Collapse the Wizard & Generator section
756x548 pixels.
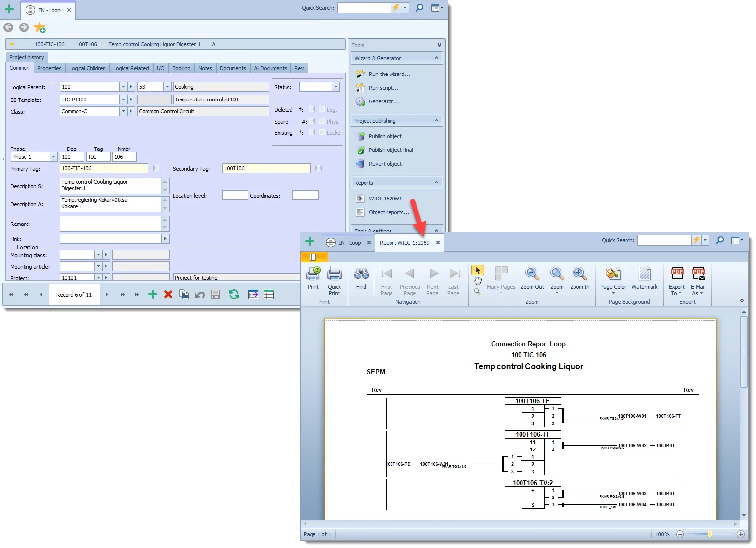436,58
